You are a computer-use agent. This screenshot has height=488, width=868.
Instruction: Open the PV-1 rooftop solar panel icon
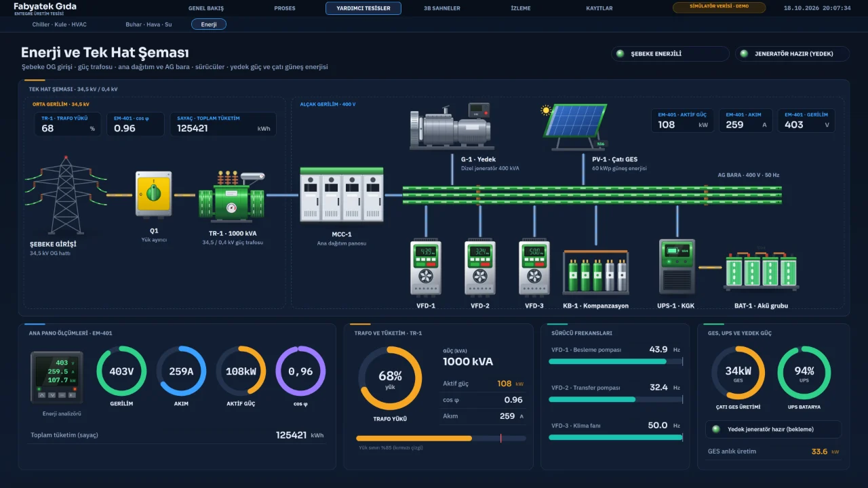point(575,127)
